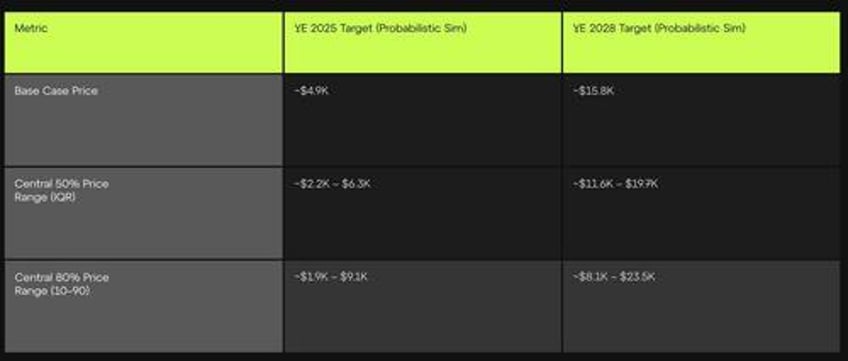Click the ~$2.2K – $6.3K range cell
The image size is (848, 361).
point(422,213)
